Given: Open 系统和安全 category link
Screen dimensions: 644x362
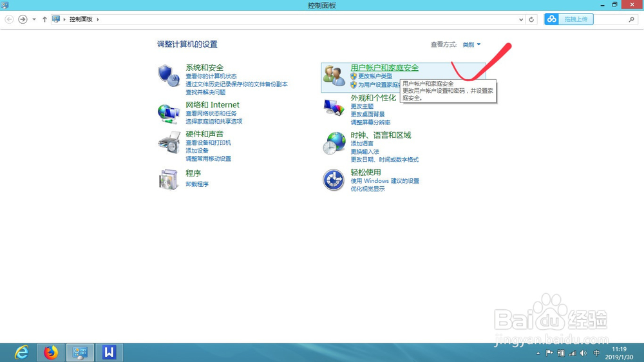Looking at the screenshot, I should [x=205, y=68].
